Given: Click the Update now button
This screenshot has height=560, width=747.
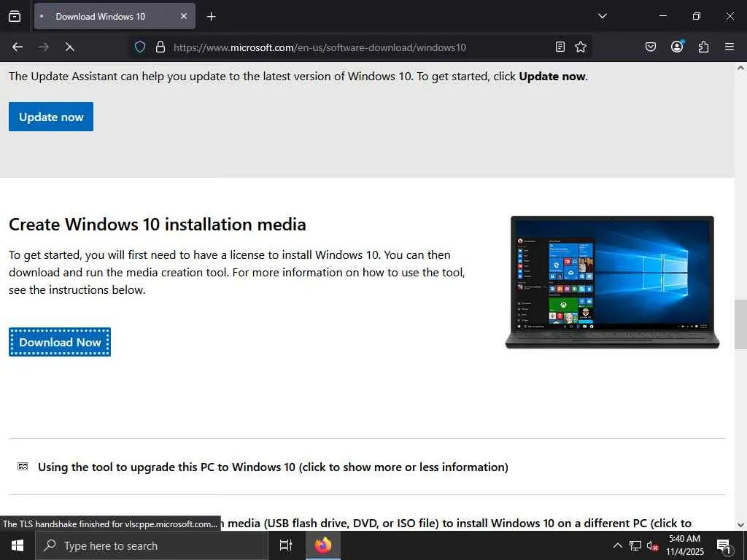Looking at the screenshot, I should [51, 117].
